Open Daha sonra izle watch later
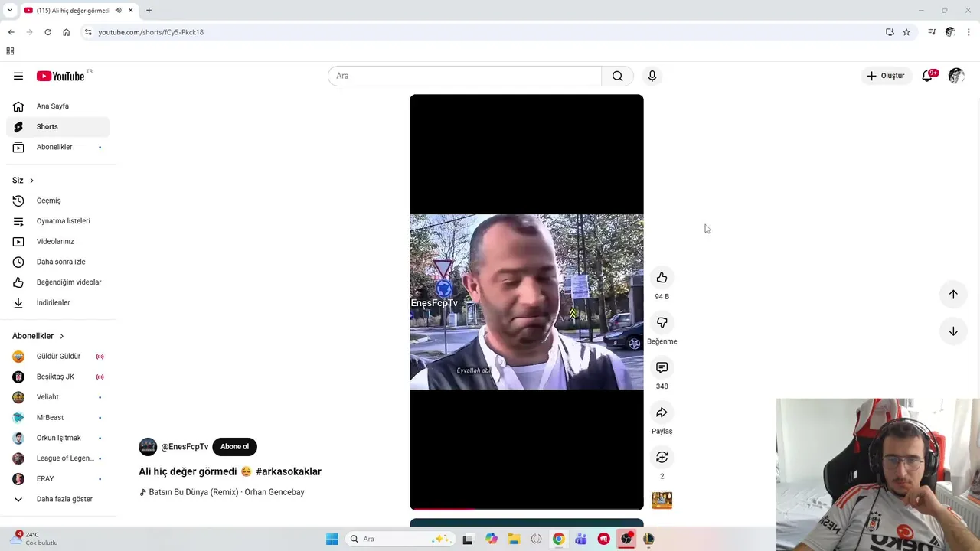980x551 pixels. tap(58, 262)
